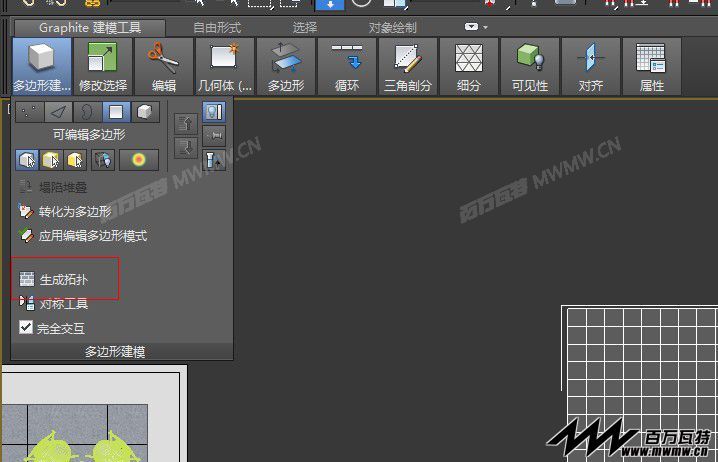Open the 三角剖分 triangulation panel
Image resolution: width=718 pixels, height=462 pixels.
(x=408, y=66)
